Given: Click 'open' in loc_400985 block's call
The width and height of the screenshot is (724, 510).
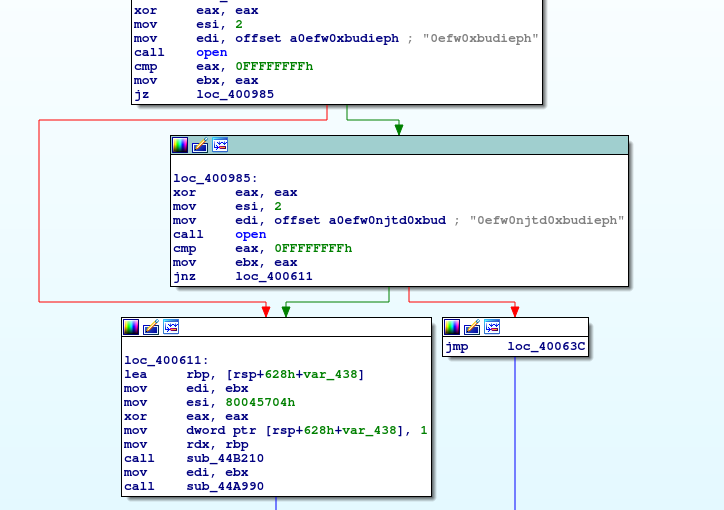Looking at the screenshot, I should pyautogui.click(x=251, y=234).
